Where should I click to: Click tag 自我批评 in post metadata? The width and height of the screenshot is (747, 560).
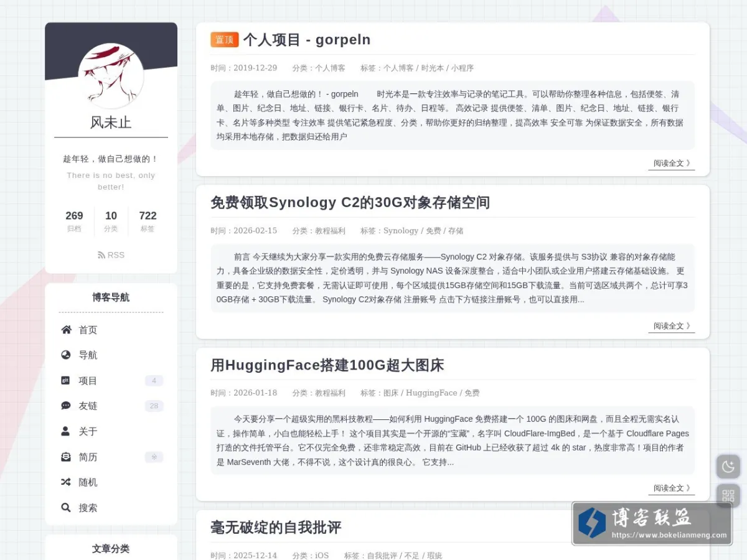(x=382, y=556)
